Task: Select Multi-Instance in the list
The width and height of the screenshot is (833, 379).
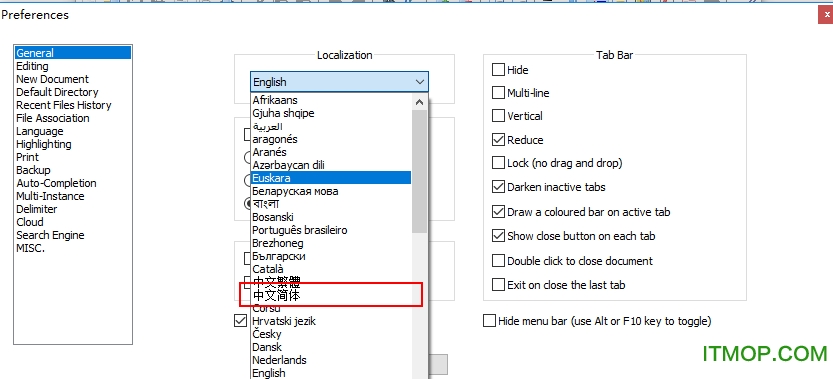Action: [x=50, y=196]
